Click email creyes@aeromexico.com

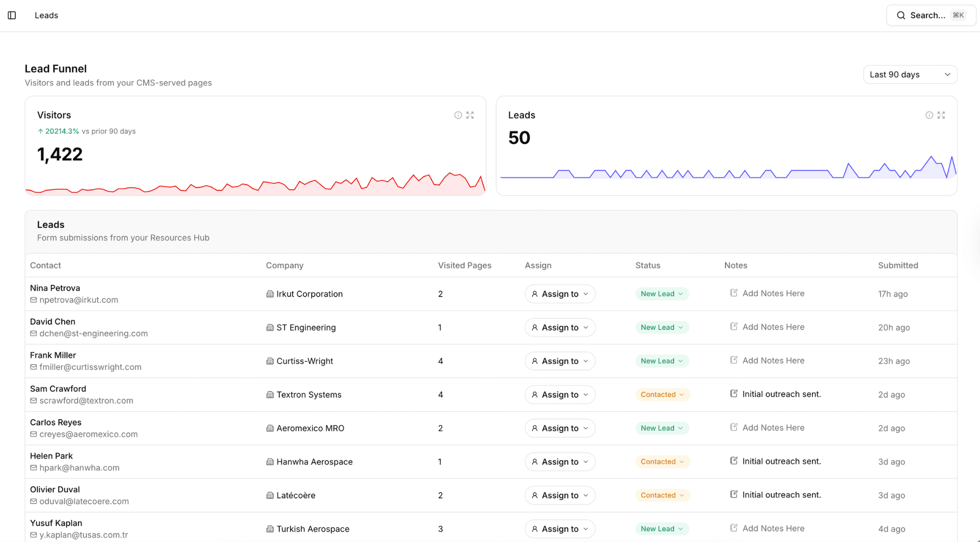pyautogui.click(x=88, y=434)
